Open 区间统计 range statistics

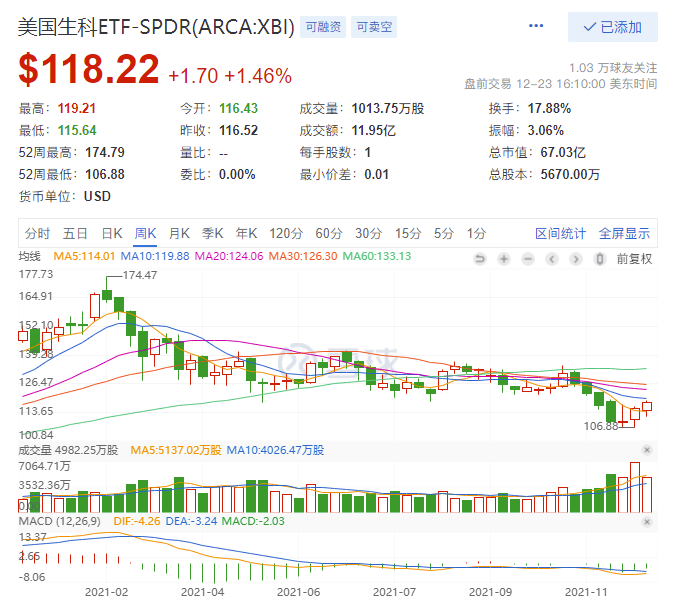pyautogui.click(x=560, y=234)
